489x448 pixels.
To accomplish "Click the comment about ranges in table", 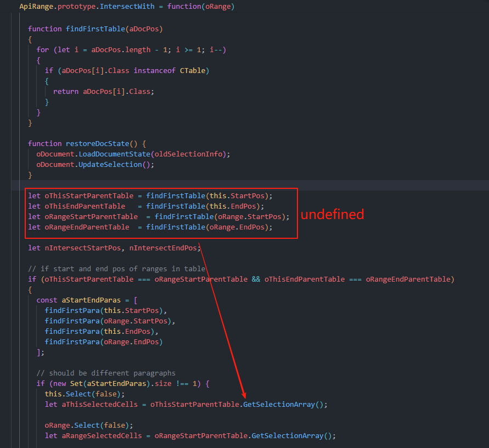I will pos(116,268).
